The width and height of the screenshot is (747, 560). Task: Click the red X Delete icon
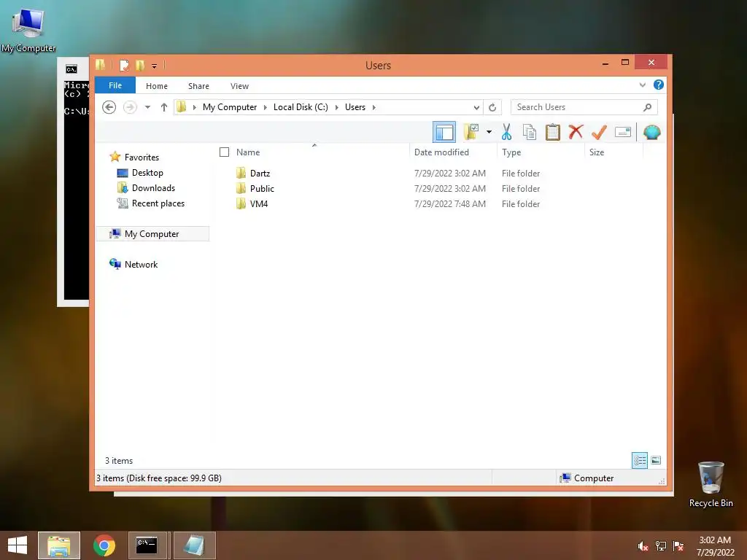coord(576,131)
